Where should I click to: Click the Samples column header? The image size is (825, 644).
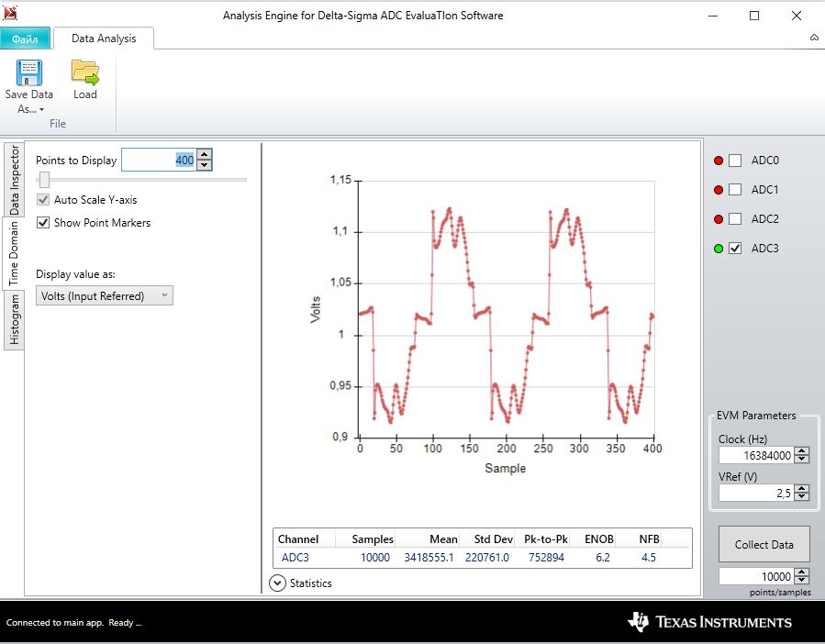point(372,539)
